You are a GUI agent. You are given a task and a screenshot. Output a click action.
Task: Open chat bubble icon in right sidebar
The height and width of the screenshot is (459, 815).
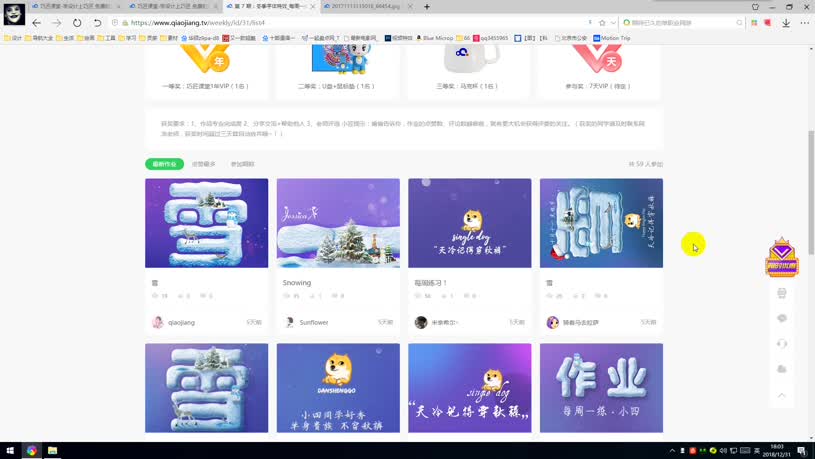point(782,318)
